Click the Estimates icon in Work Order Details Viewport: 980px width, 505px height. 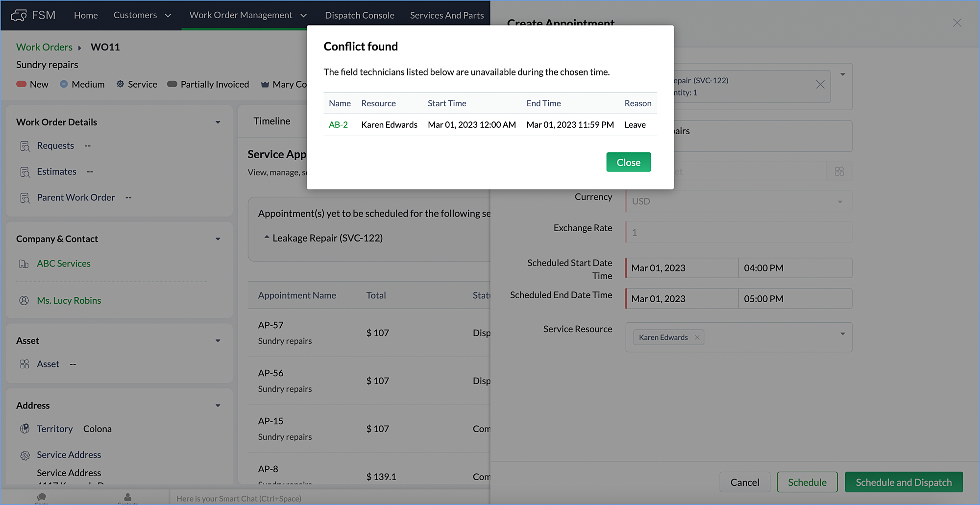[25, 172]
